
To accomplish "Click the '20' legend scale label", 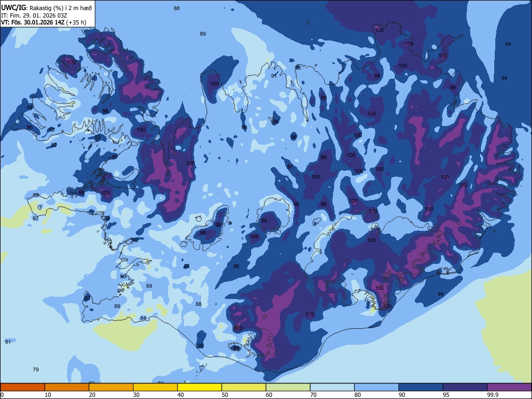I will 92,395.
